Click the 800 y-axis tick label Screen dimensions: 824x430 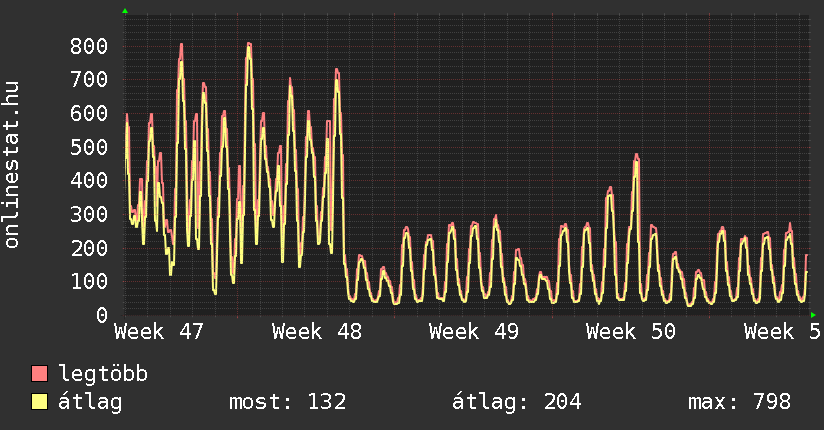[x=89, y=46]
